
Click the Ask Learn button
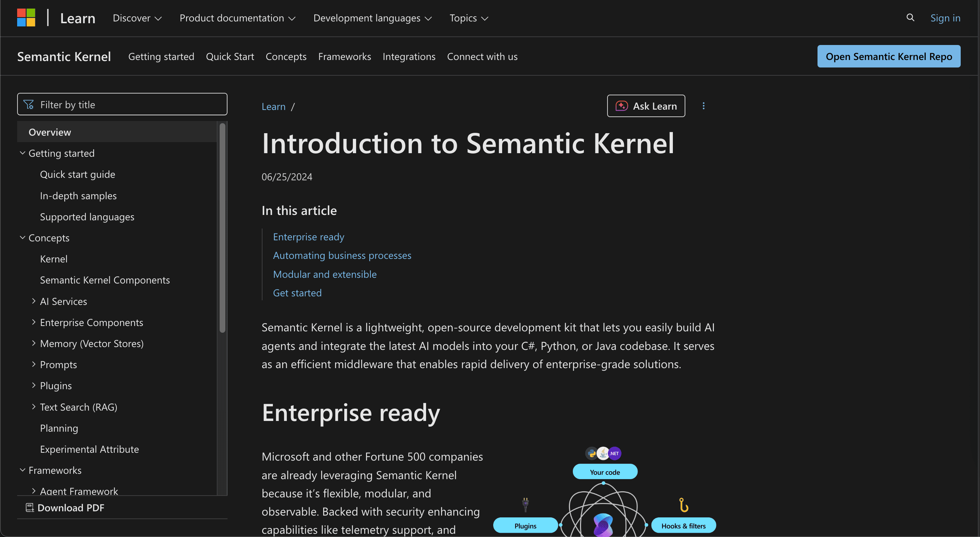click(x=646, y=106)
